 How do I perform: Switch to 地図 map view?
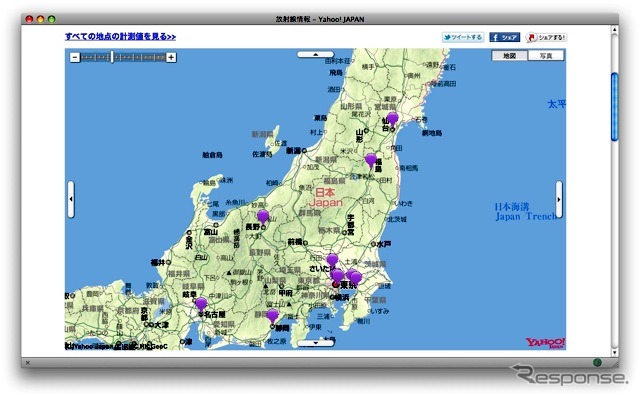tap(509, 56)
